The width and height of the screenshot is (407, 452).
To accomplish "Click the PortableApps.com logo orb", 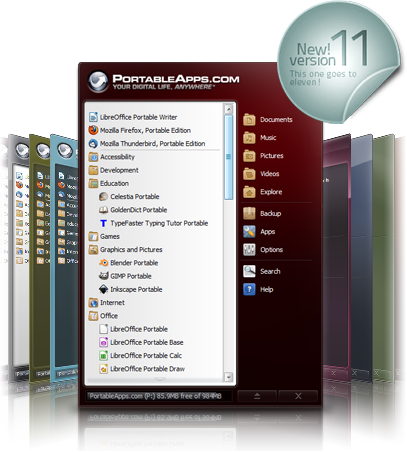I will point(98,81).
